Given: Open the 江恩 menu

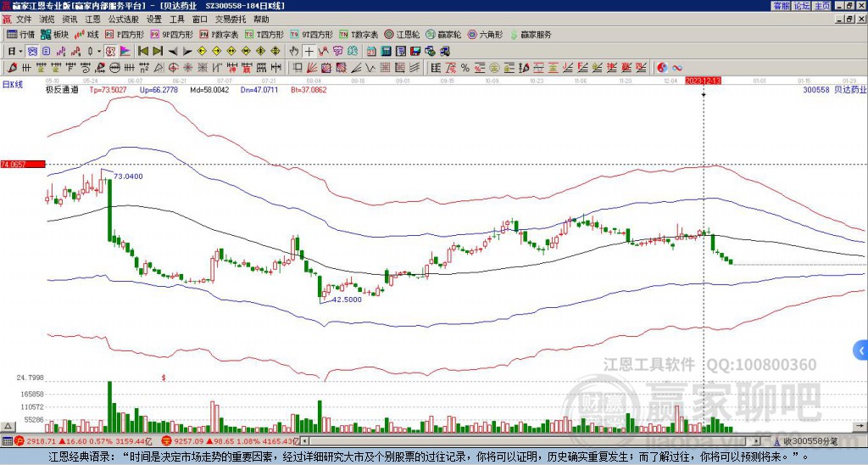Looking at the screenshot, I should click(92, 20).
